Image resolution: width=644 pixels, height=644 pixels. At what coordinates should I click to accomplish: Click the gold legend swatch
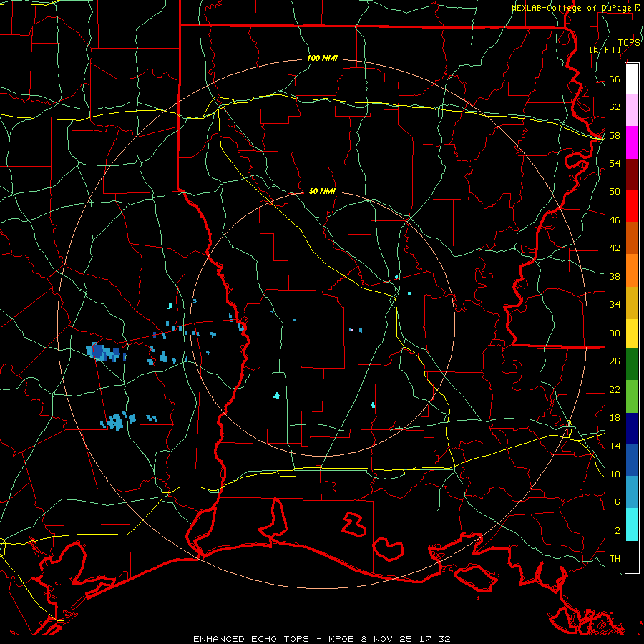632,303
